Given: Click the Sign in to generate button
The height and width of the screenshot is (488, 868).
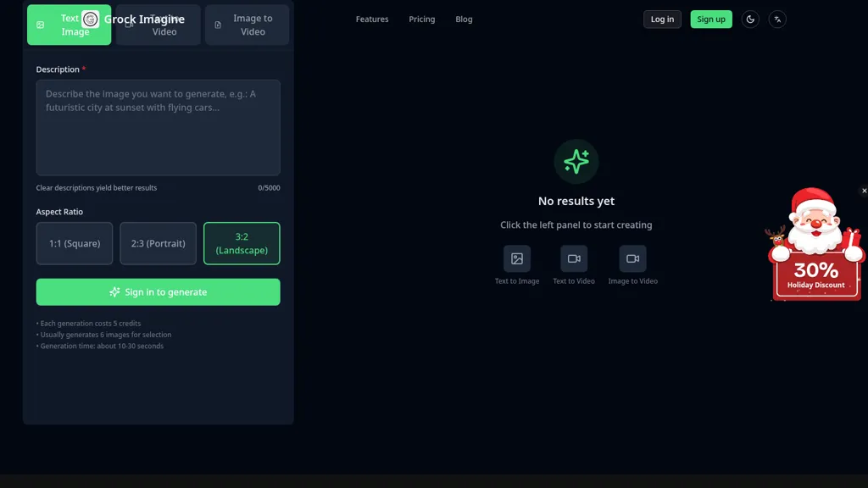Looking at the screenshot, I should pos(159,292).
